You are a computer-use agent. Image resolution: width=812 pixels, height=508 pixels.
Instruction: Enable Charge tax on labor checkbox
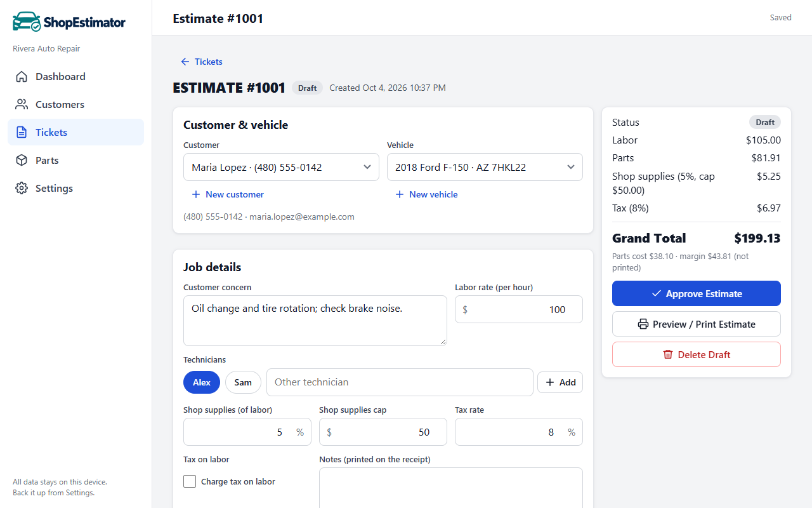[x=190, y=481]
